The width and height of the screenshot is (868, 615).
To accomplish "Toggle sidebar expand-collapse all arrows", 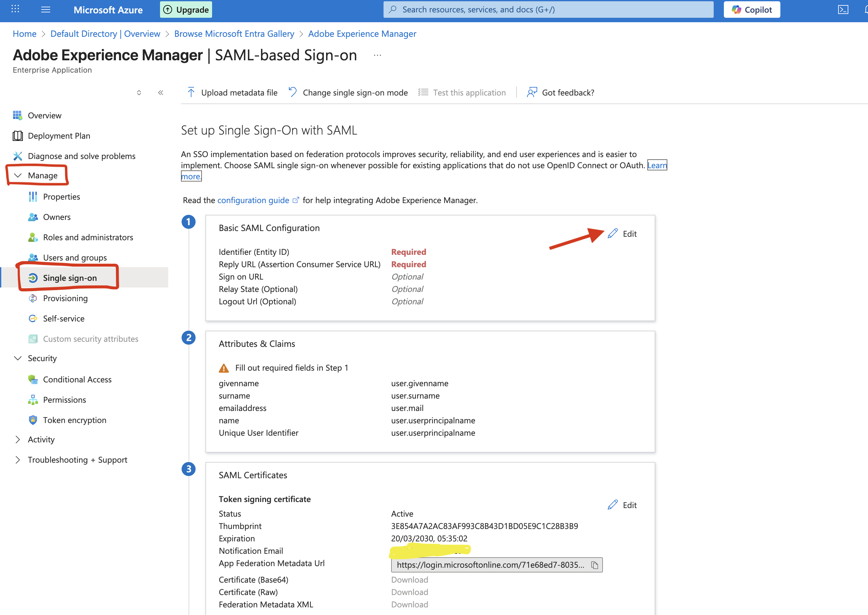I will tap(139, 93).
